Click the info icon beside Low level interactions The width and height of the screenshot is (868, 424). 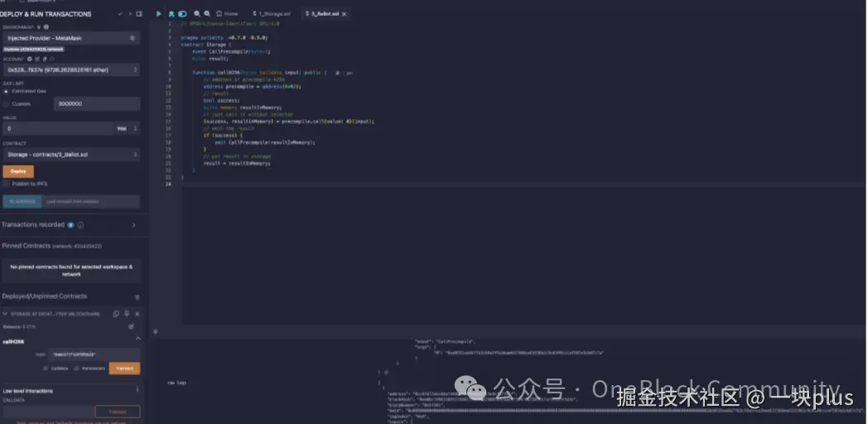(x=137, y=390)
